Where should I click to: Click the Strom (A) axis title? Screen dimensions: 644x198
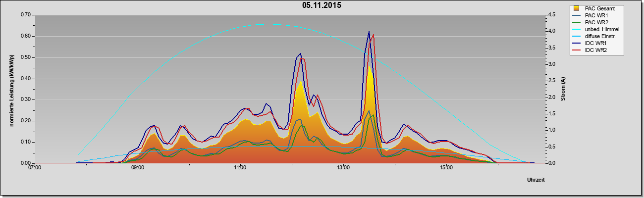click(x=563, y=89)
